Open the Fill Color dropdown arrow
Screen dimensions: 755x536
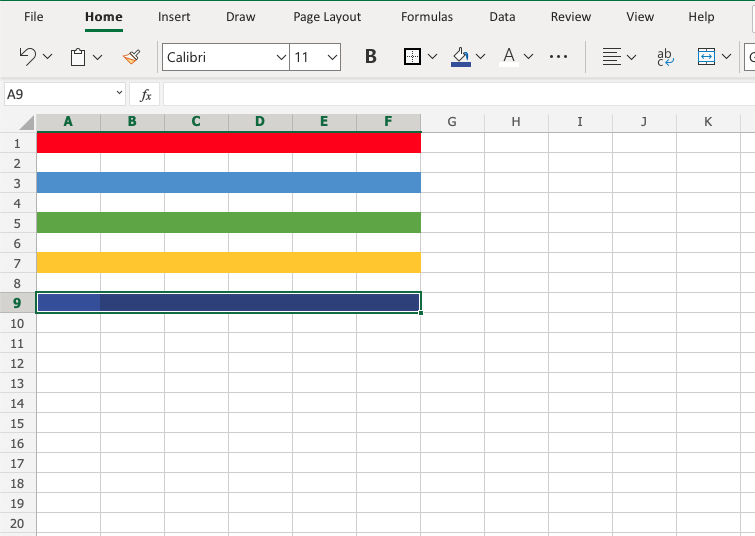[x=481, y=57]
